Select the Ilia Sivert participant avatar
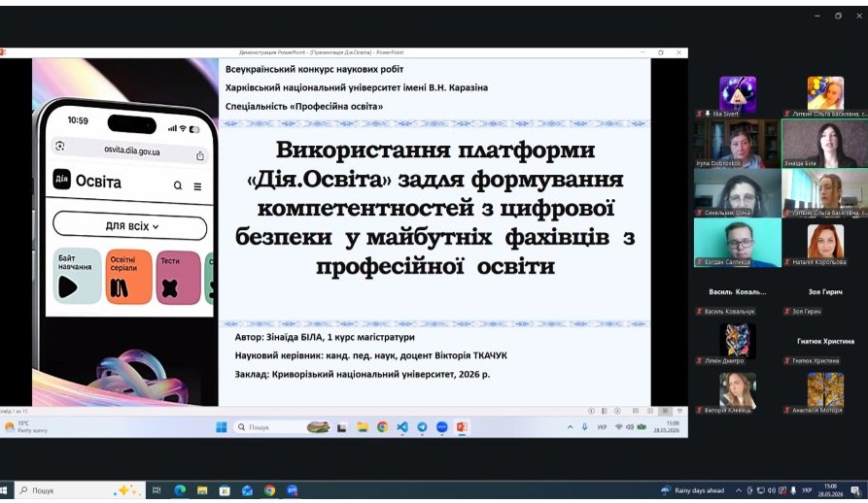 [738, 94]
